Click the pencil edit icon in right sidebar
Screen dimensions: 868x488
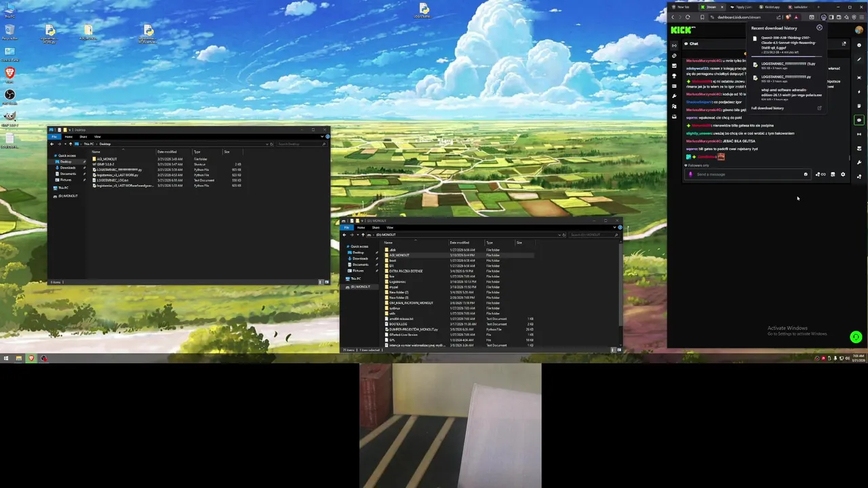pos(859,59)
